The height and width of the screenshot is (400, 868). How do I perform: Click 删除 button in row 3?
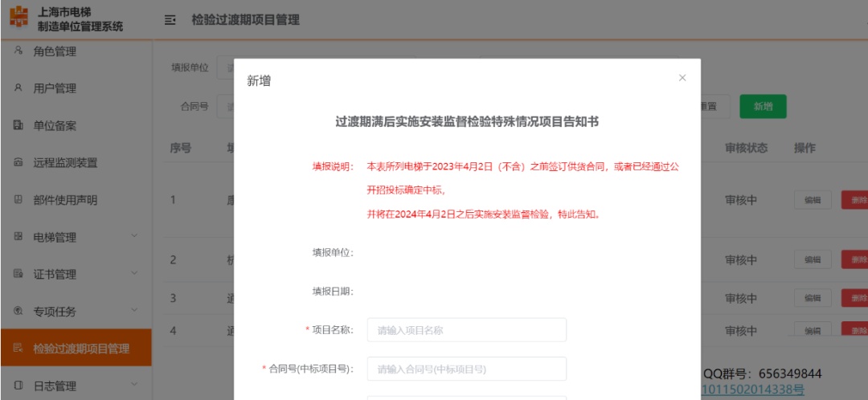click(854, 298)
